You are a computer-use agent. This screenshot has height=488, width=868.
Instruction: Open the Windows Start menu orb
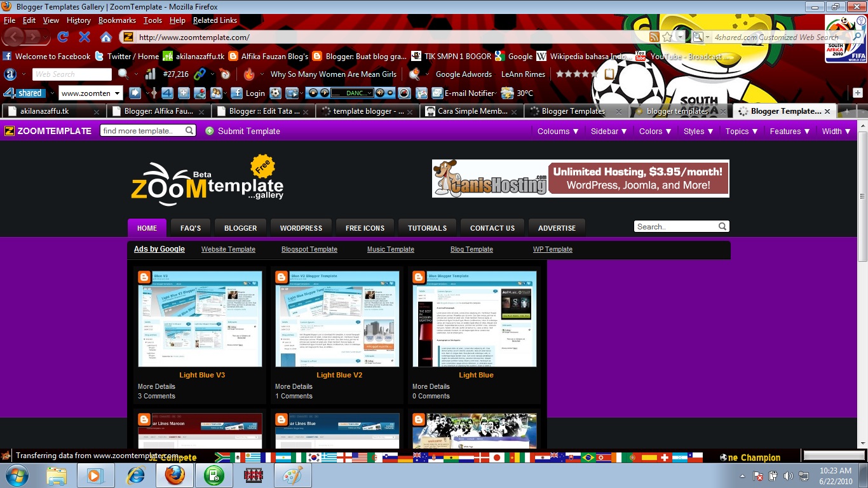(x=17, y=475)
